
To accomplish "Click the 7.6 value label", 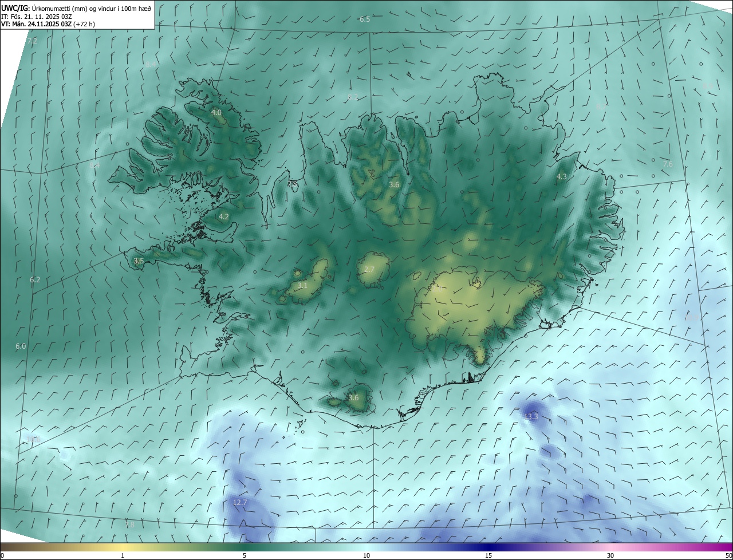I will pos(668,164).
